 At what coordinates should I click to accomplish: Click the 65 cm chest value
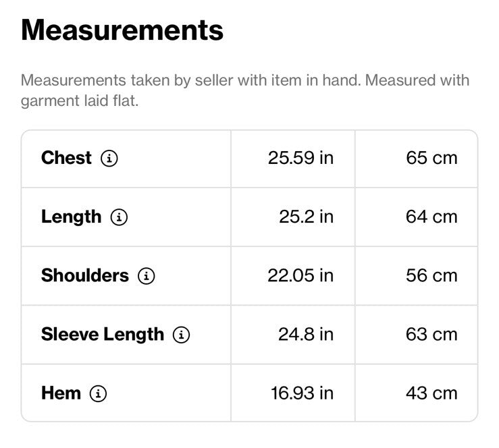(432, 158)
